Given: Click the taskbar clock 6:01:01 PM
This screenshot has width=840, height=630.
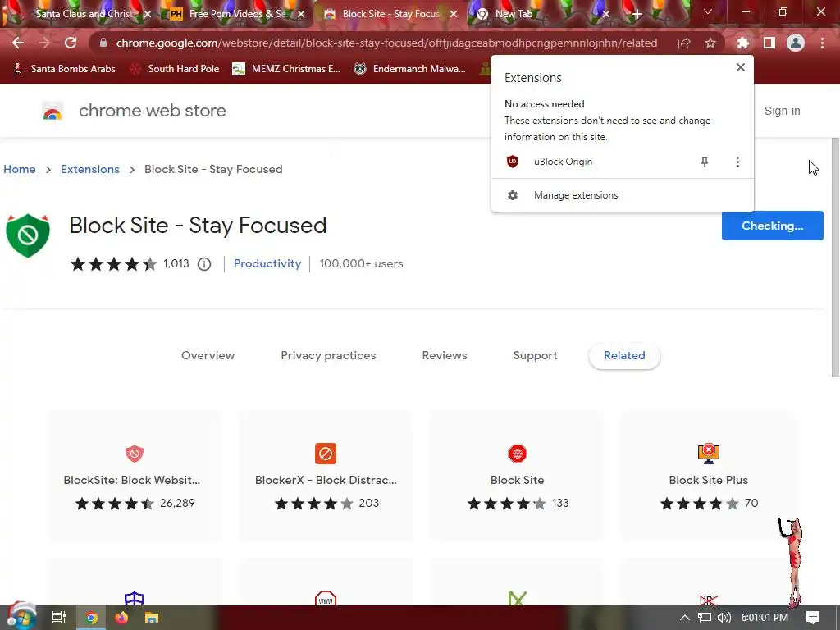Looking at the screenshot, I should [x=765, y=618].
